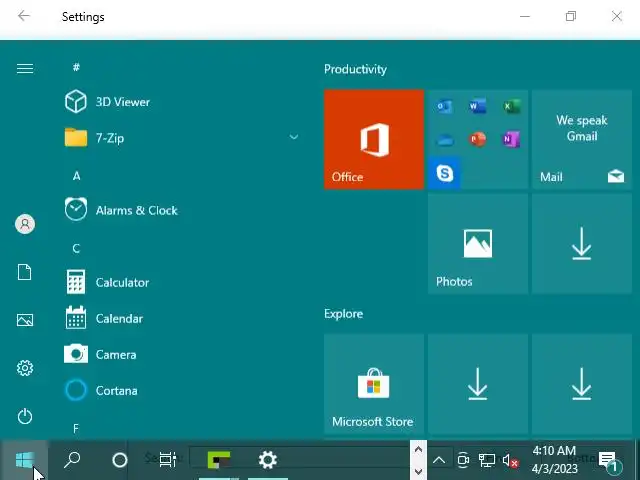The width and height of the screenshot is (640, 480).
Task: Click taskbar scroll down arrow
Action: (x=418, y=471)
